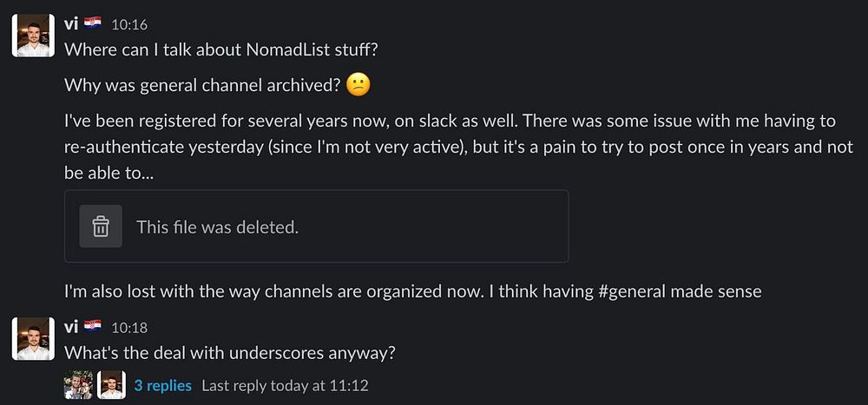Image resolution: width=868 pixels, height=405 pixels.
Task: Open vi's profile photo on 10:18 message
Action: coord(34,338)
